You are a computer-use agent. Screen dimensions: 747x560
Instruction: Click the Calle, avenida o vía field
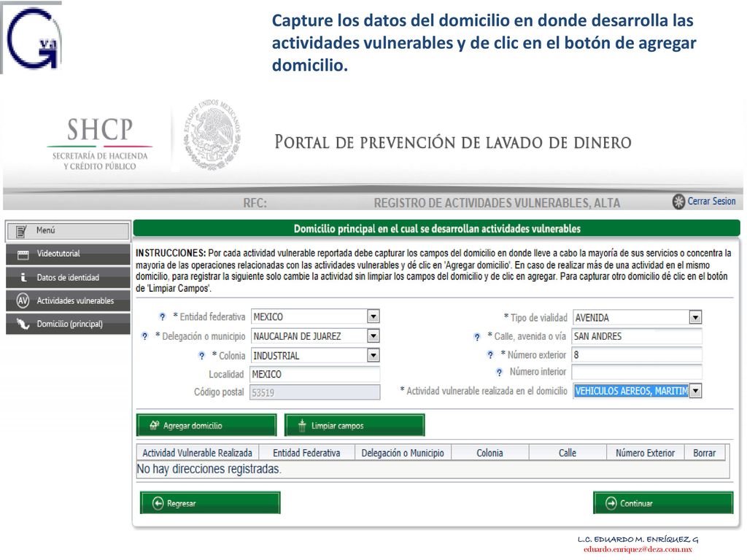click(x=637, y=336)
